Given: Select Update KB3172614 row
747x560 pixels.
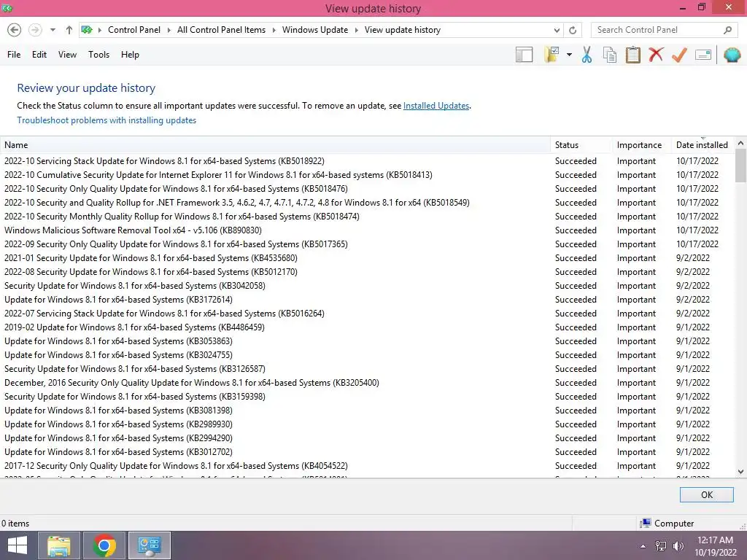Looking at the screenshot, I should [368, 300].
